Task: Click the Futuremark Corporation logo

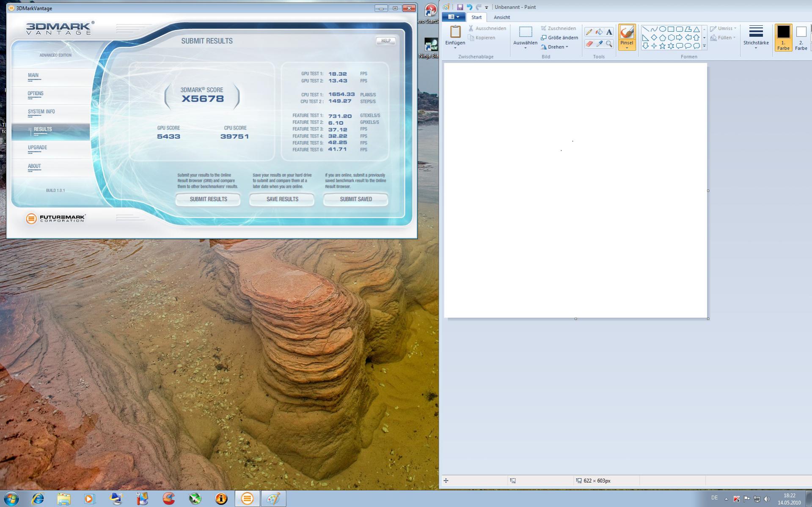Action: click(x=55, y=218)
